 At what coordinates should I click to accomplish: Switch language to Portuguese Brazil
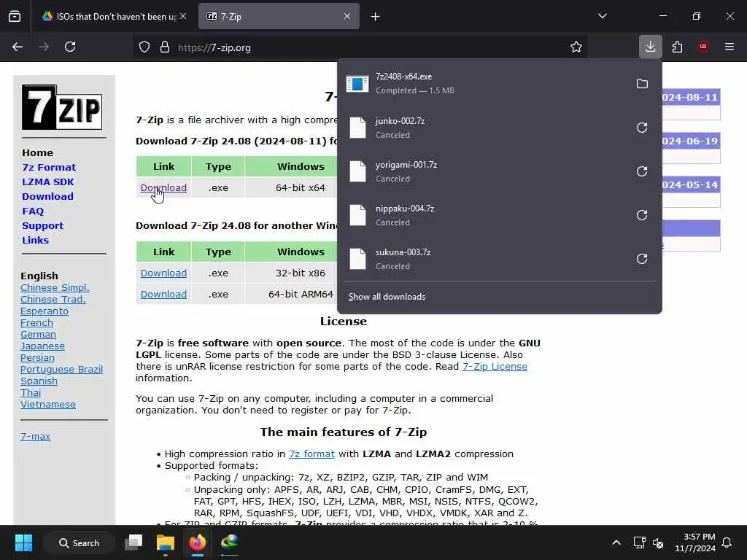61,370
